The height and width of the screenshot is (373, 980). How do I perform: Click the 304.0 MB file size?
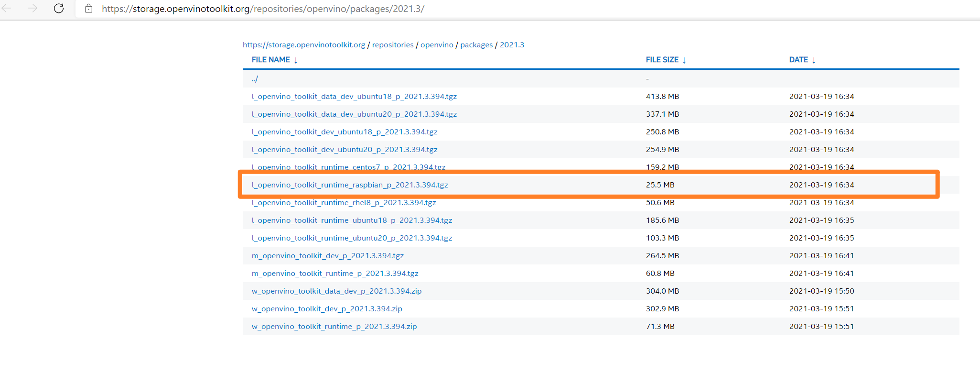coord(662,291)
